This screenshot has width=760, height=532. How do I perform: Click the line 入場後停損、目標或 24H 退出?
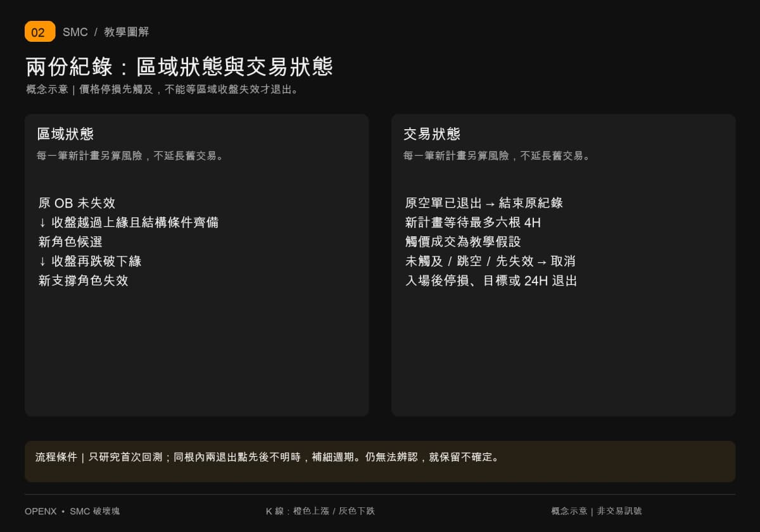pyautogui.click(x=491, y=281)
